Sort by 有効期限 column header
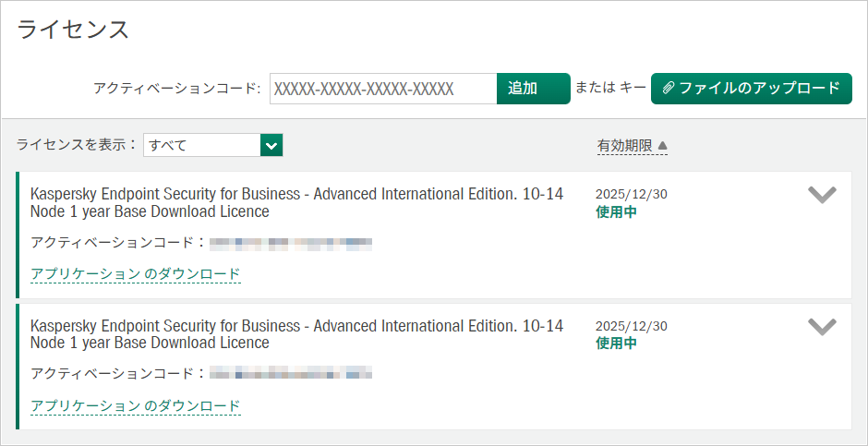 [633, 146]
